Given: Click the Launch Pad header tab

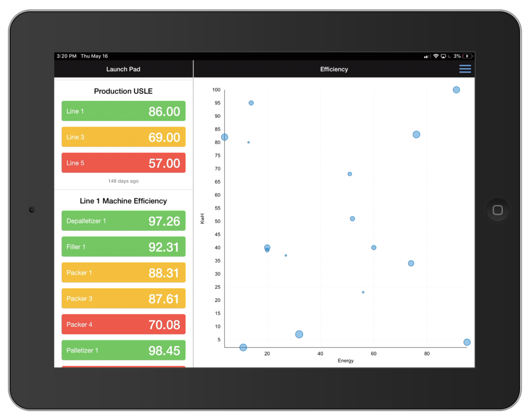Looking at the screenshot, I should pyautogui.click(x=123, y=69).
